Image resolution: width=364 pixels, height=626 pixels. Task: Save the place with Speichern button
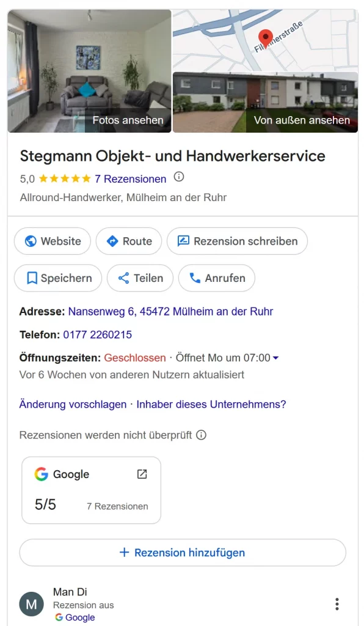58,278
